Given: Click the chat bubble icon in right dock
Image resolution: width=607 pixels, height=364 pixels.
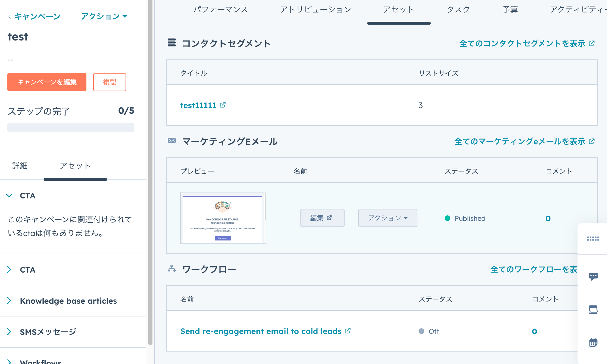Looking at the screenshot, I should coord(593,276).
